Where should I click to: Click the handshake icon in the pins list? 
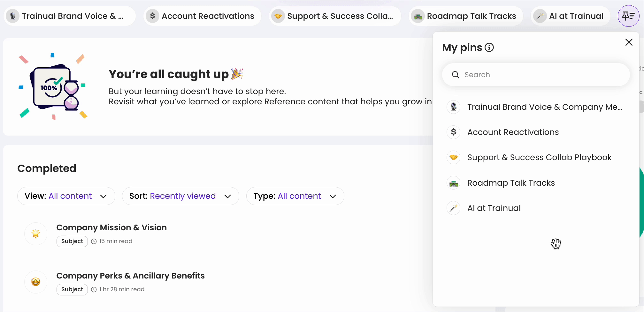pyautogui.click(x=453, y=157)
